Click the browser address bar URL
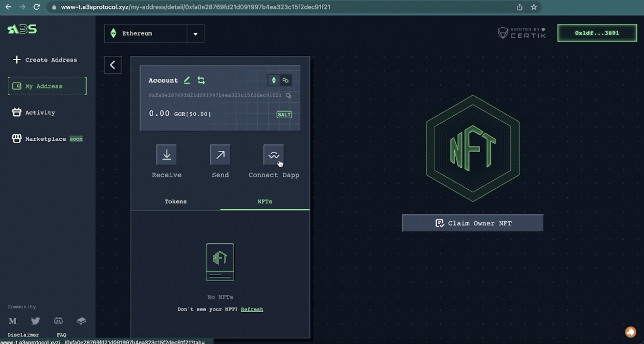644x344 pixels. [196, 7]
